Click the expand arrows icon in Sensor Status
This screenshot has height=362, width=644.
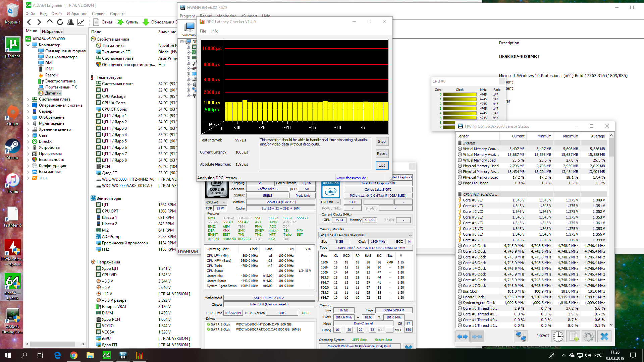[x=463, y=336]
